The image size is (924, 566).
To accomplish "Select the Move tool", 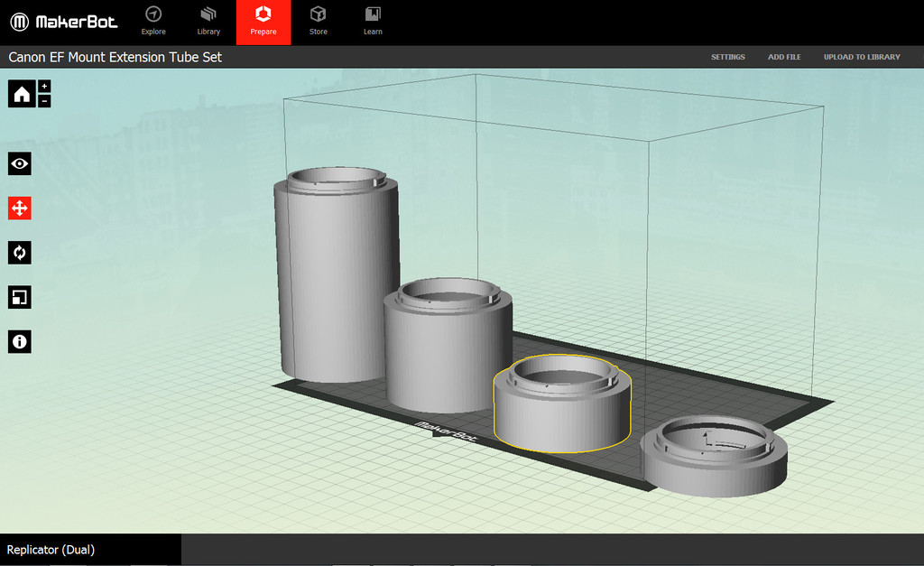I will [20, 209].
